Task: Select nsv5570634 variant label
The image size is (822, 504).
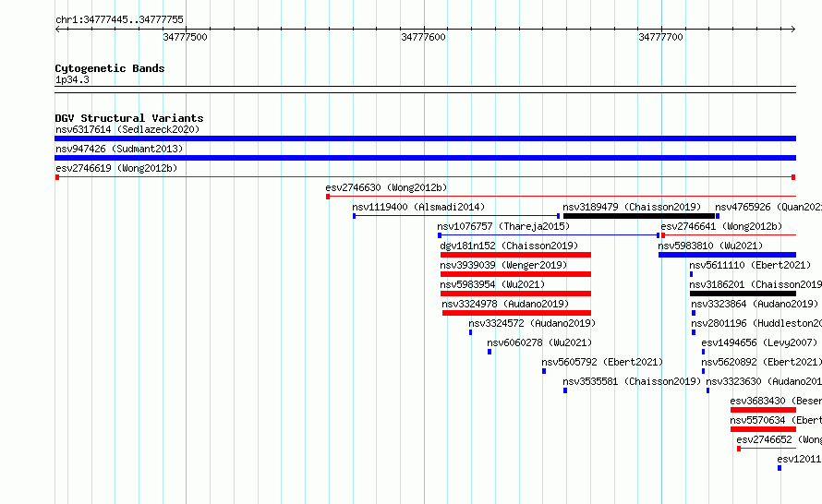Action: (x=776, y=420)
